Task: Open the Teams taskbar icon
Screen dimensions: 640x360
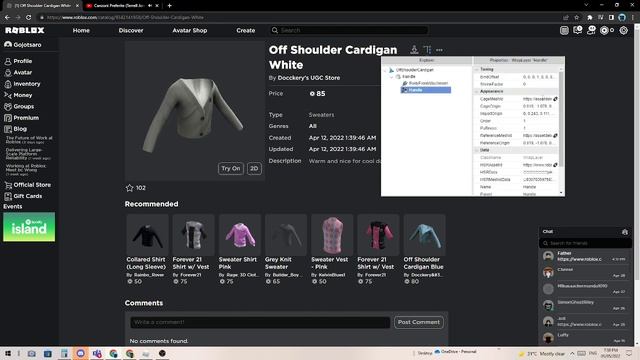Action: (97, 353)
